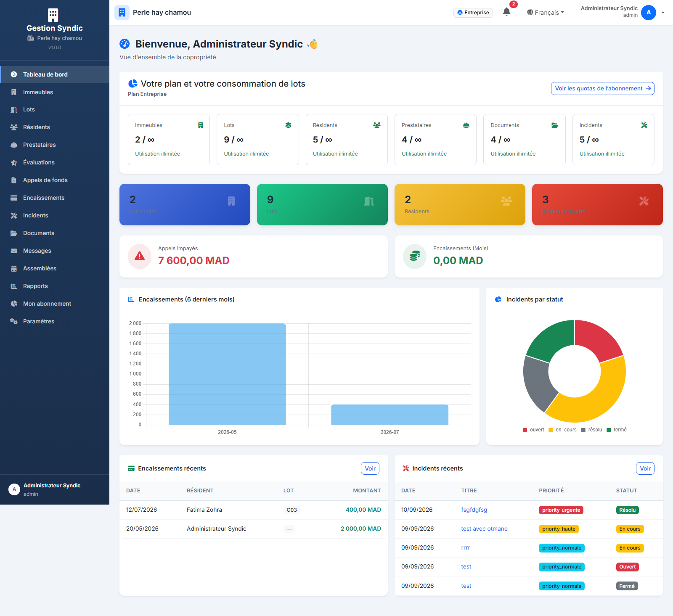Image resolution: width=673 pixels, height=616 pixels.
Task: Click the Prestataires helmet icon in sidebar
Action: [14, 145]
